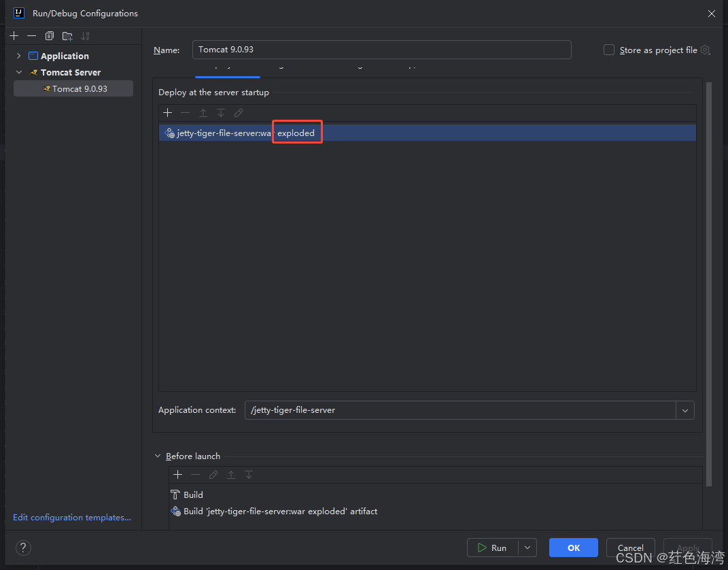The height and width of the screenshot is (570, 728).
Task: Move the Before launch task down
Action: [249, 474]
